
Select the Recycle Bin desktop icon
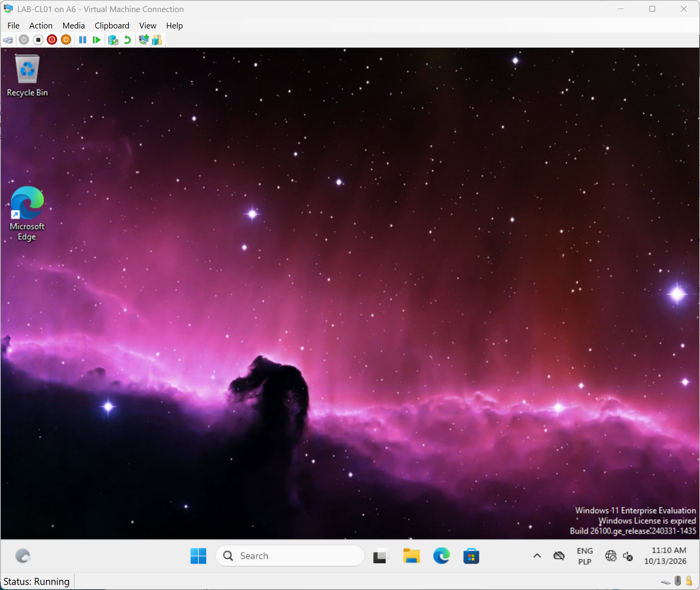[x=27, y=76]
